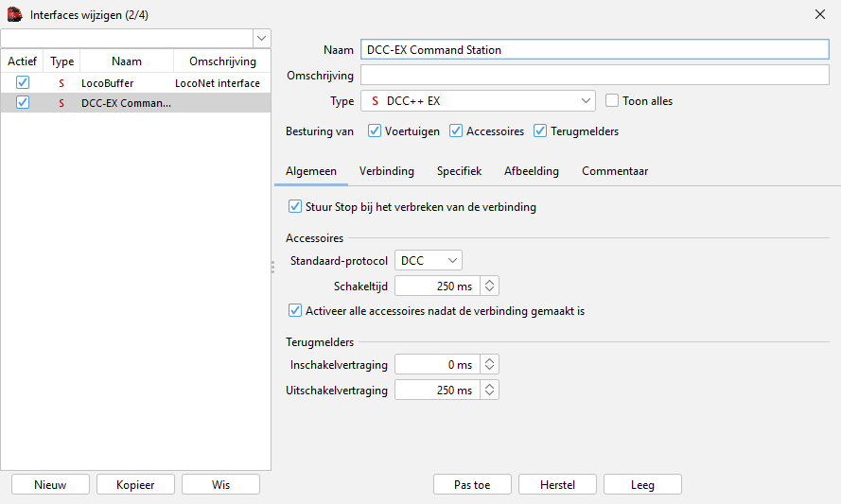
Task: Toggle the Actief checkbox for LocoBuffer
Action: point(23,83)
